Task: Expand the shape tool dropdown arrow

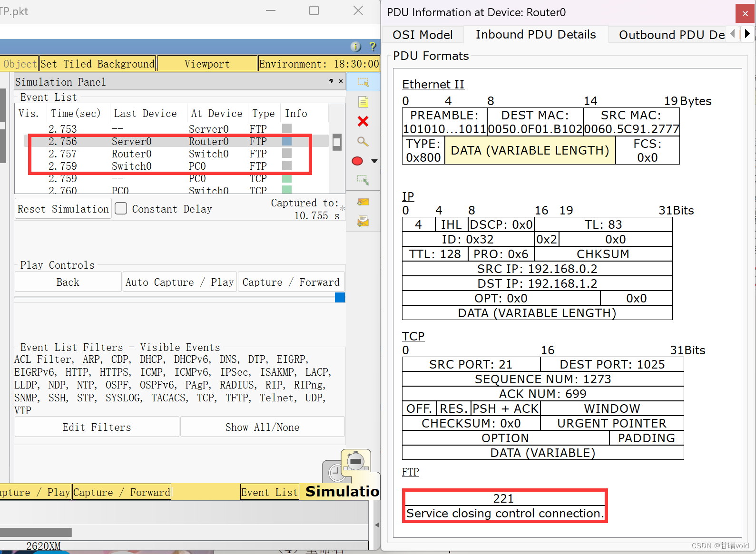Action: 374,161
